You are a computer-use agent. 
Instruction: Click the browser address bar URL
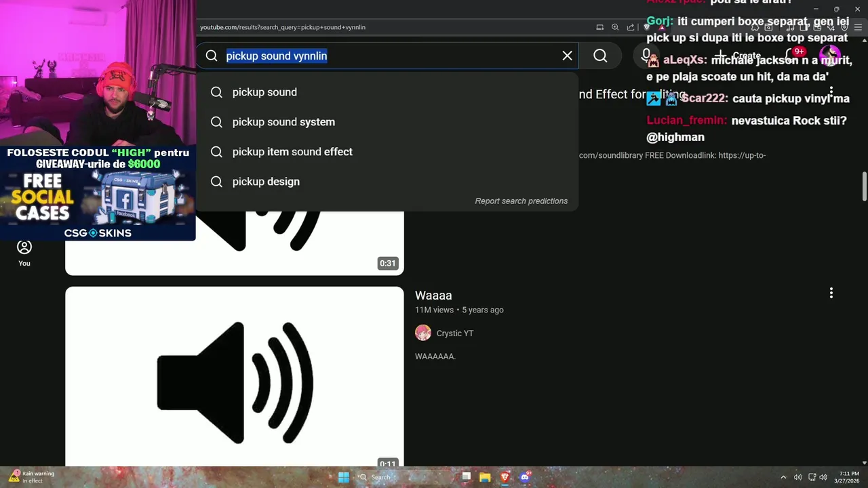(283, 27)
